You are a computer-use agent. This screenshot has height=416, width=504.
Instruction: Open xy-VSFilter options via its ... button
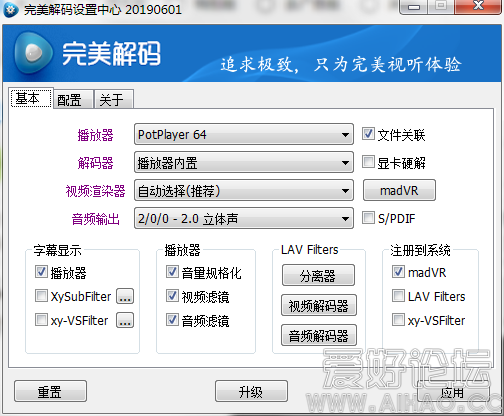tap(125, 320)
